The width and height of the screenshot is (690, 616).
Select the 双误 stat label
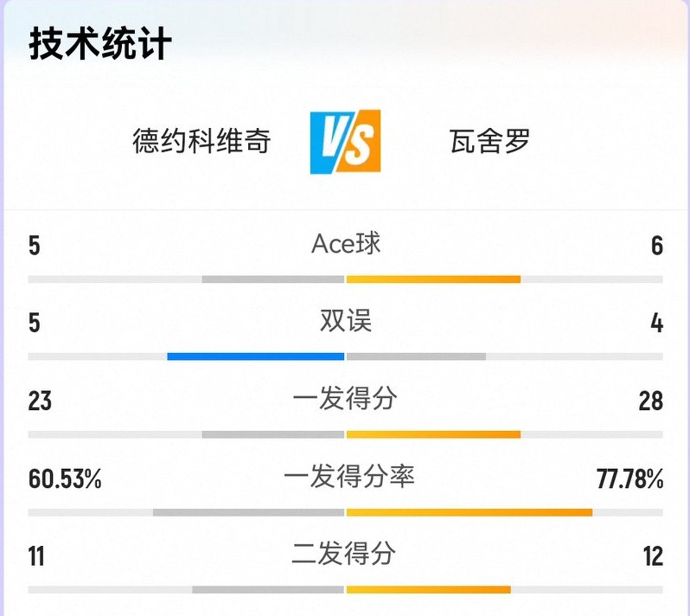point(346,321)
